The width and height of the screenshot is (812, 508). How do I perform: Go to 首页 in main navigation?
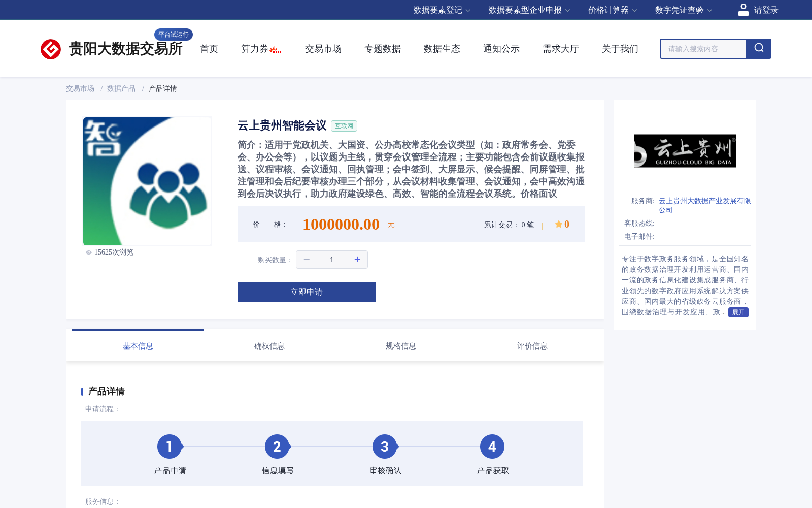209,49
